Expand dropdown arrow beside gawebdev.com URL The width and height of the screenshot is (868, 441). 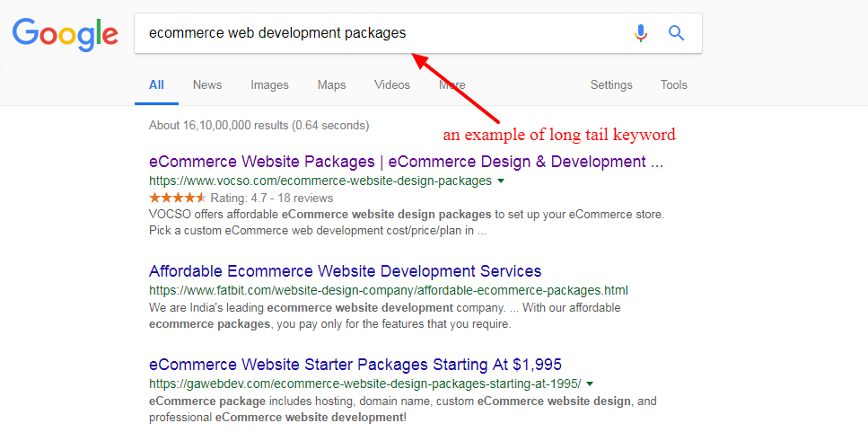tap(590, 384)
